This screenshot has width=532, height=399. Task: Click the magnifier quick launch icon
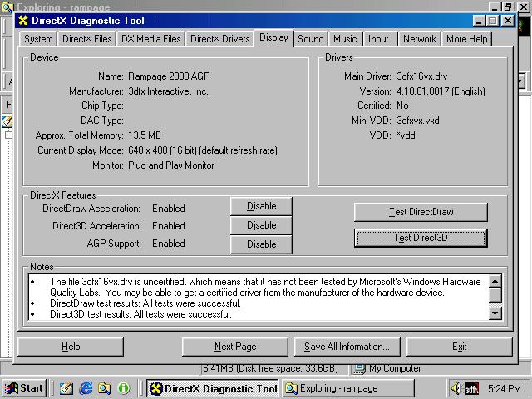tap(104, 388)
